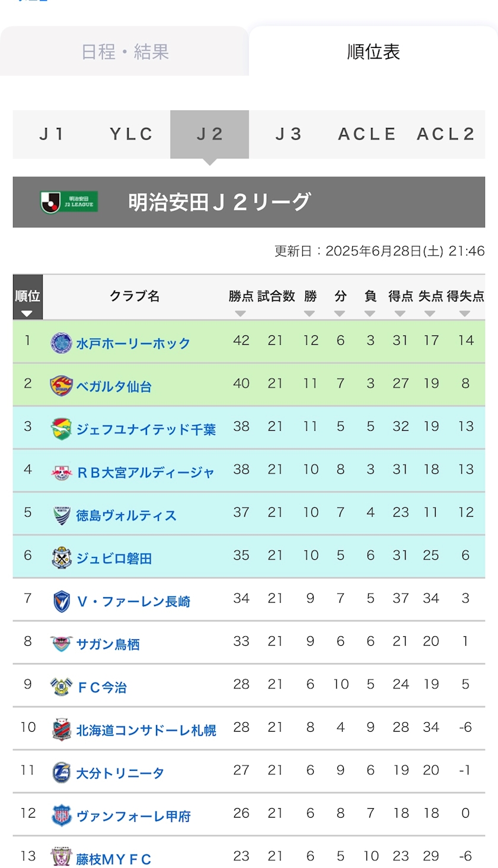
Task: Select the J1 league tab
Action: [x=52, y=134]
